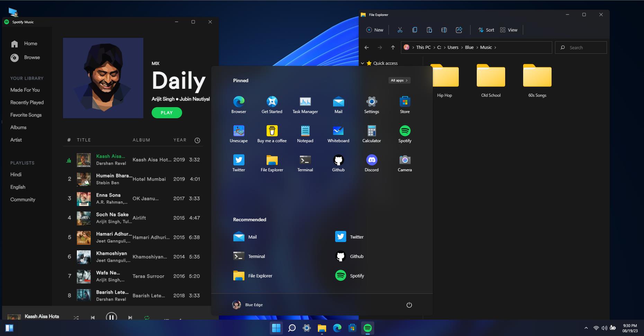Click Cut icon in File Explorer toolbar

tap(400, 30)
